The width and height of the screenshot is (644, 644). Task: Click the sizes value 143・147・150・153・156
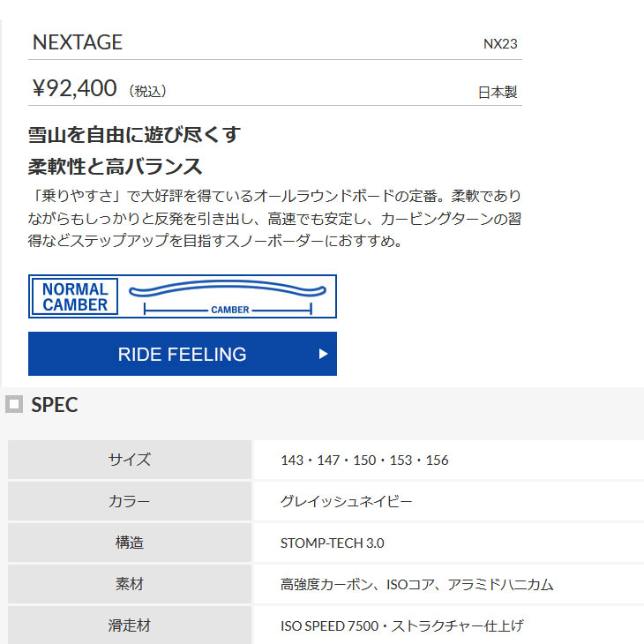pyautogui.click(x=364, y=460)
